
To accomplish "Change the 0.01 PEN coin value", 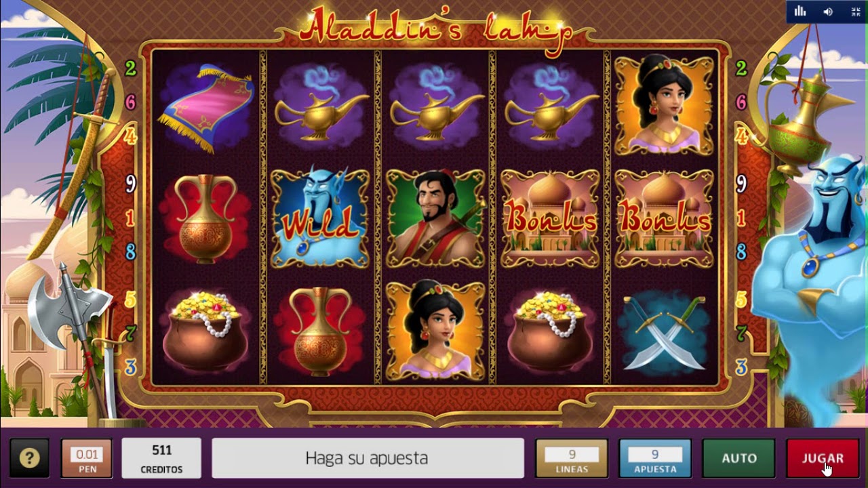I will tap(87, 458).
